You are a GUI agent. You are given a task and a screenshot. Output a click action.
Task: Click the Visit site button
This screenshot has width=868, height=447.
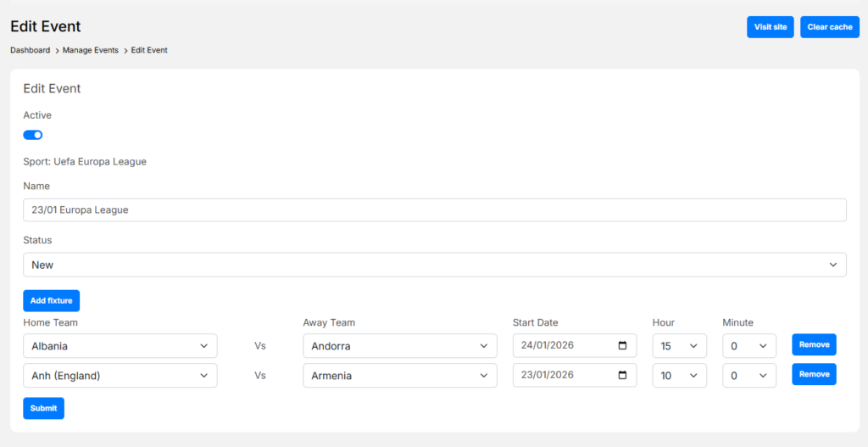pyautogui.click(x=770, y=27)
